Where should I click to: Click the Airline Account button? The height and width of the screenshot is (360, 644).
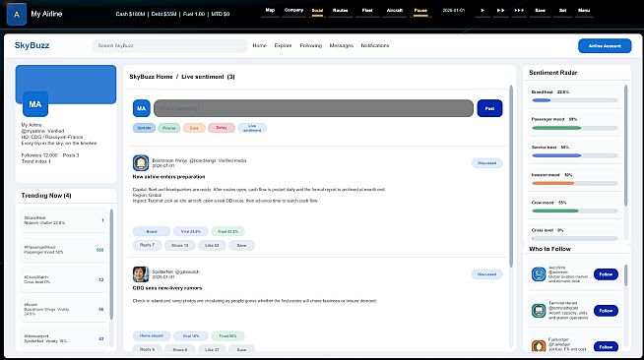click(x=605, y=46)
